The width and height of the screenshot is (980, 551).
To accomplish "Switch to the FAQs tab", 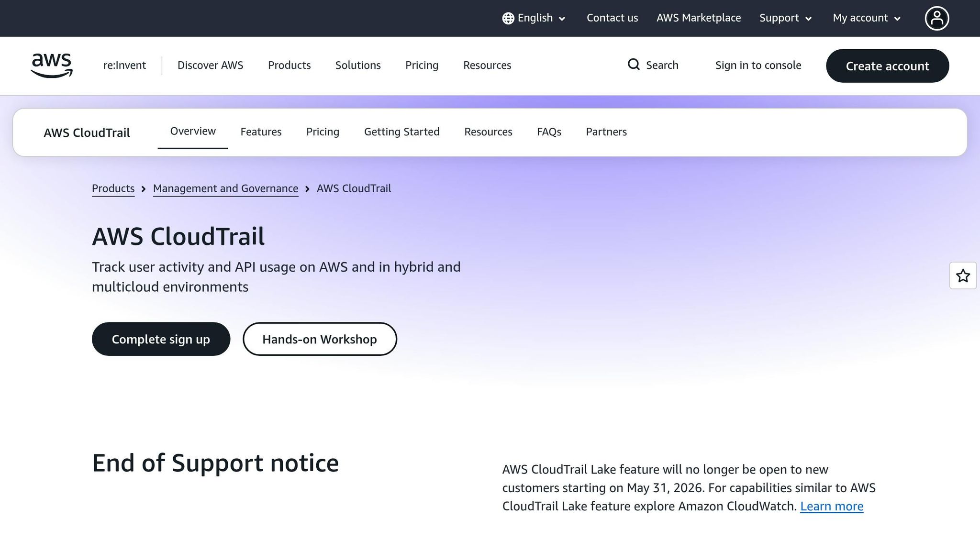I will point(549,132).
